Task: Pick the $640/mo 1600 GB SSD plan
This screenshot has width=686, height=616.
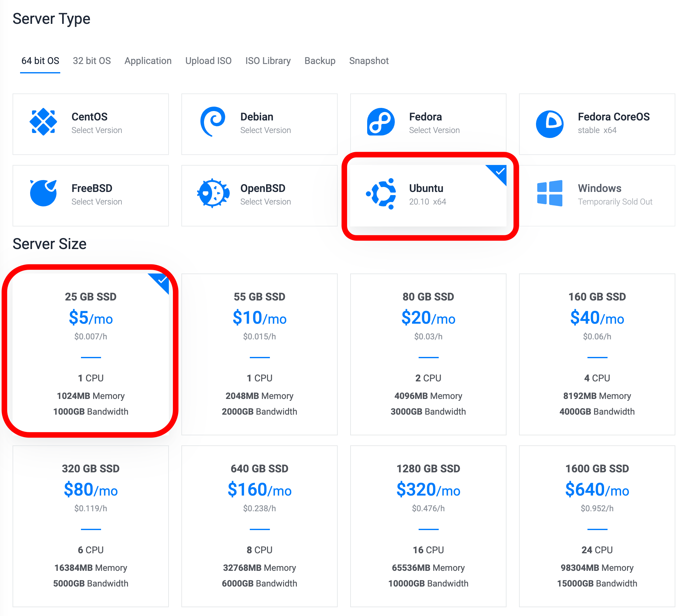Action: 597,526
